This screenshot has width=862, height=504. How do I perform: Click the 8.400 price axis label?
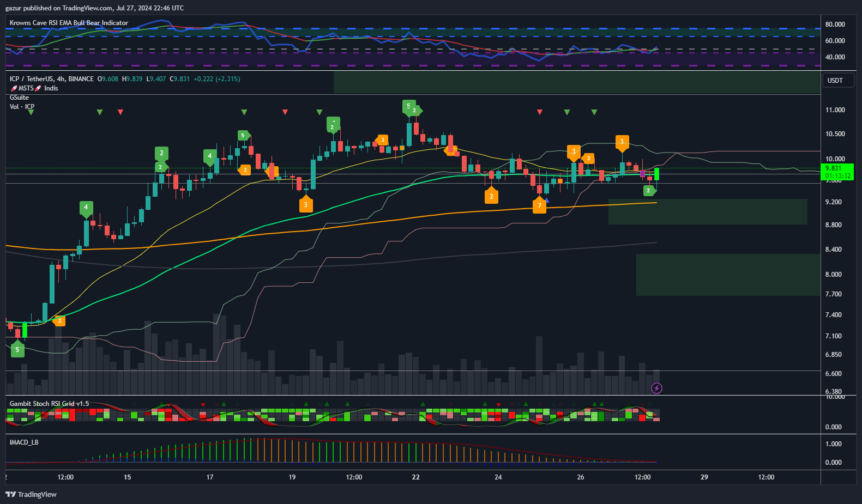(833, 250)
